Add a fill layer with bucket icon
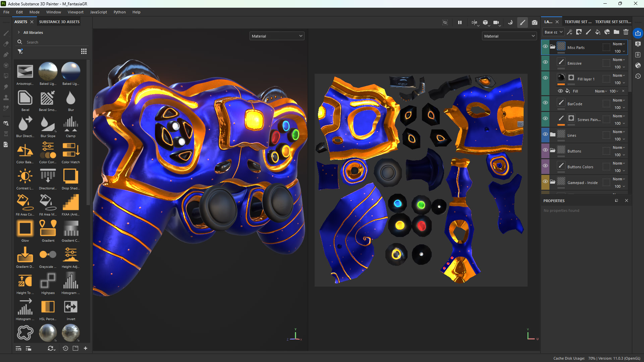Viewport: 644px width, 362px height. click(x=597, y=32)
